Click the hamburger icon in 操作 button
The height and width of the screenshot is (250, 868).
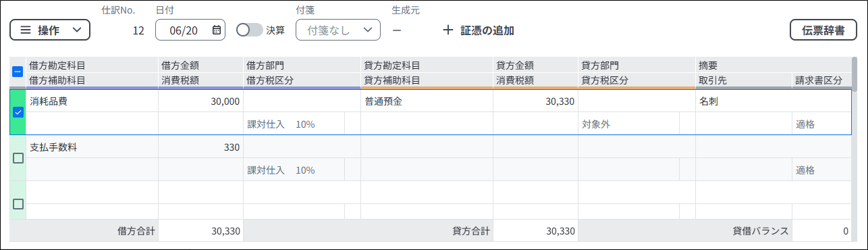click(25, 30)
